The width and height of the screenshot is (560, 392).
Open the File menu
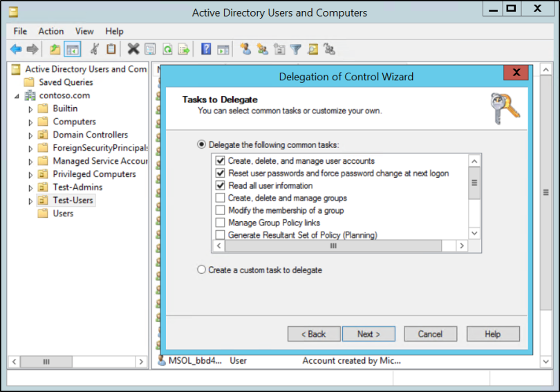(20, 31)
